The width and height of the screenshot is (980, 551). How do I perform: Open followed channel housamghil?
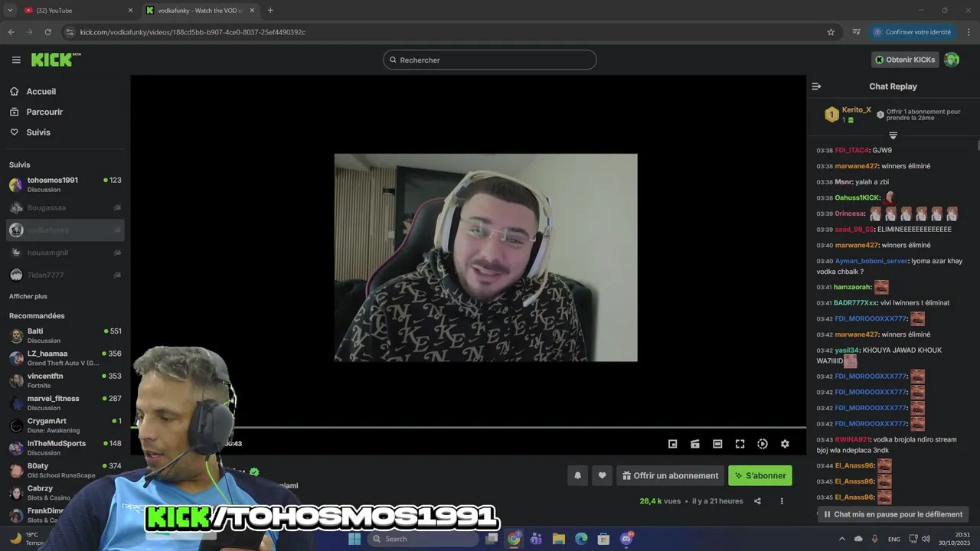65,253
